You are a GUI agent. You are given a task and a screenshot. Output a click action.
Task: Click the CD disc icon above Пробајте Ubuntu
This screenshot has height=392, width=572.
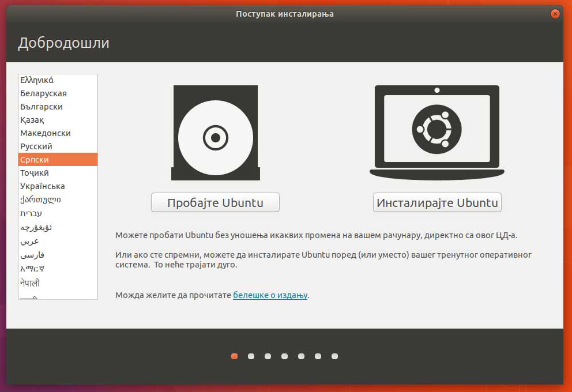[x=216, y=133]
